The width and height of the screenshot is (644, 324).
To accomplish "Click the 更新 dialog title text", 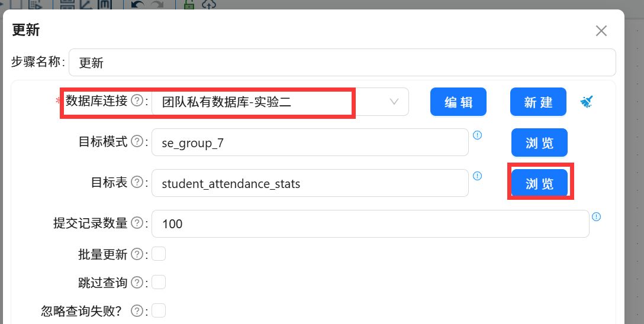I will [26, 30].
